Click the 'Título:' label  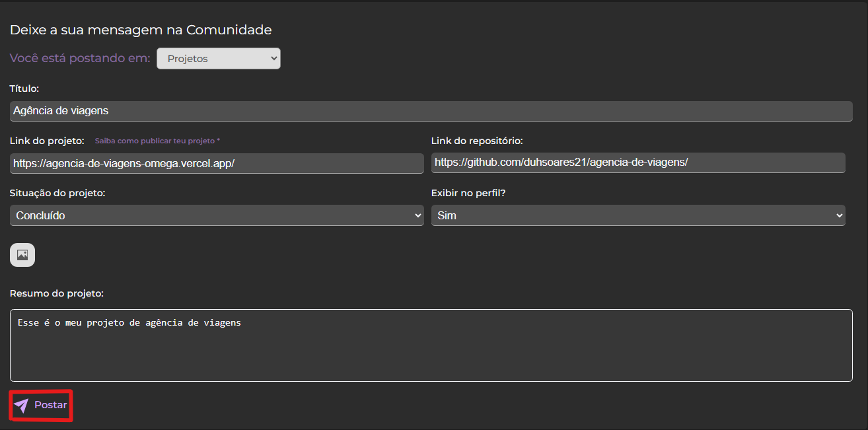24,89
